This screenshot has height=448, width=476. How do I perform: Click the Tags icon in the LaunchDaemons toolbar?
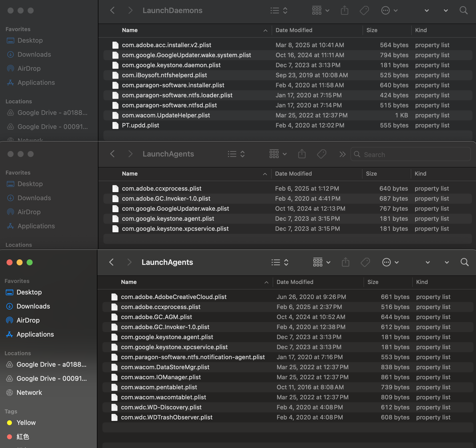point(364,11)
